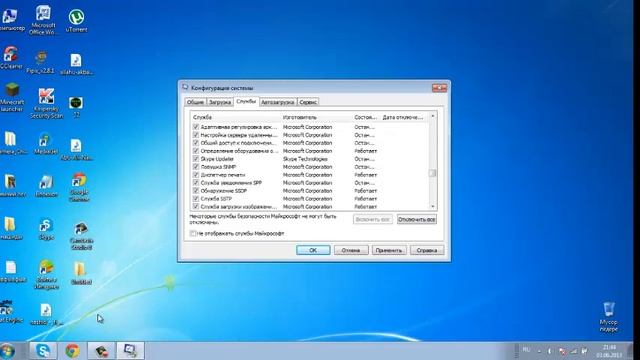Switch to the Общие tab
Viewport: 640px width, 360px height.
tap(195, 102)
